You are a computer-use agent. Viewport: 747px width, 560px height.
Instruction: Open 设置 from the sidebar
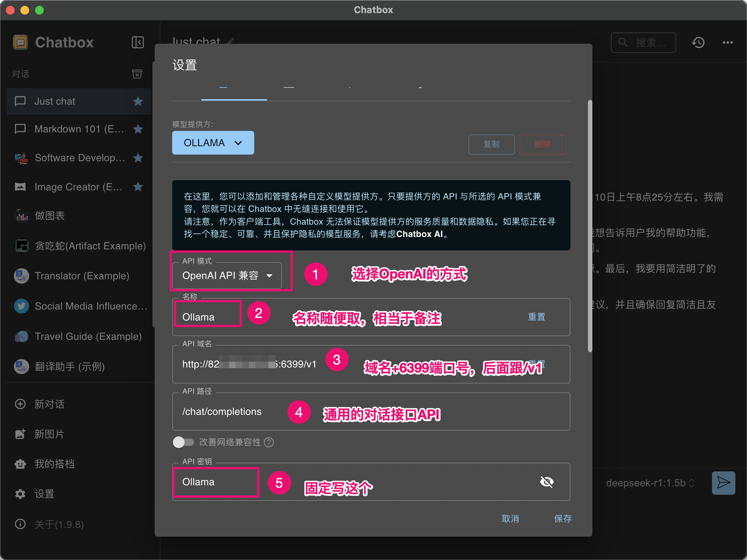[45, 494]
